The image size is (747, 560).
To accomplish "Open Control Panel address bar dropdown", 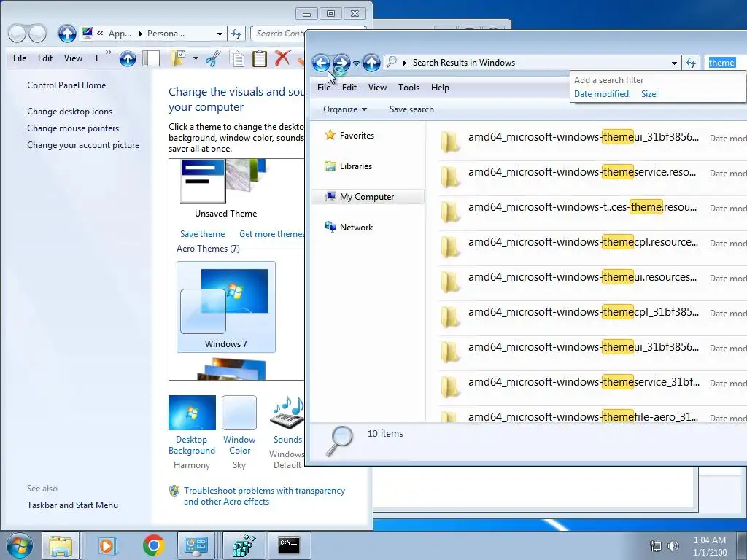I will [220, 34].
